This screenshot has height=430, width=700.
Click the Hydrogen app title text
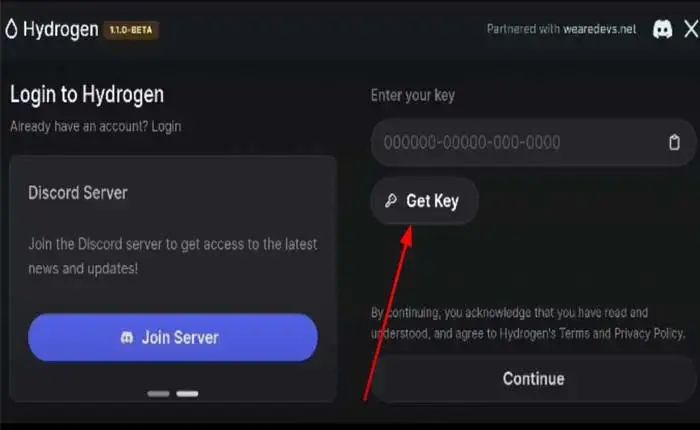pyautogui.click(x=61, y=29)
